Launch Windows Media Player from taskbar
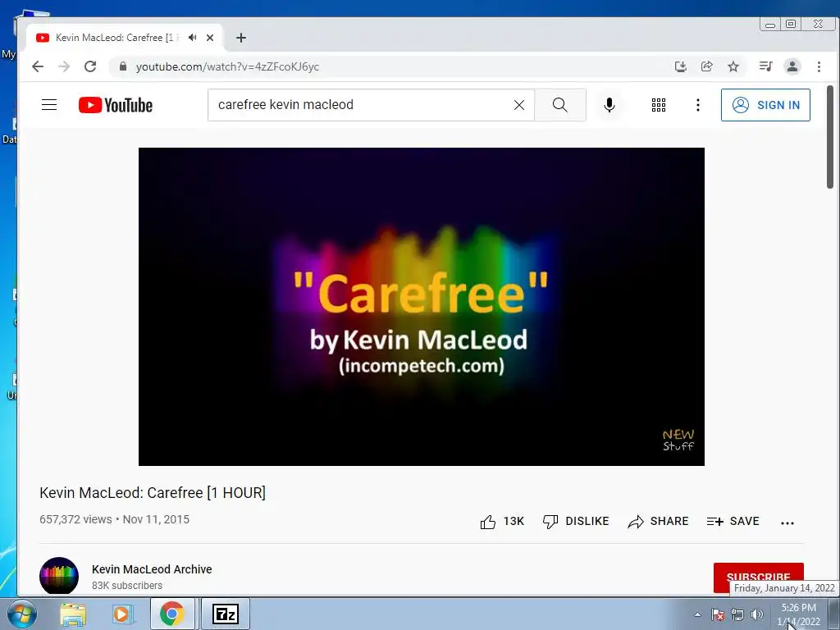This screenshot has height=630, width=840. click(122, 614)
